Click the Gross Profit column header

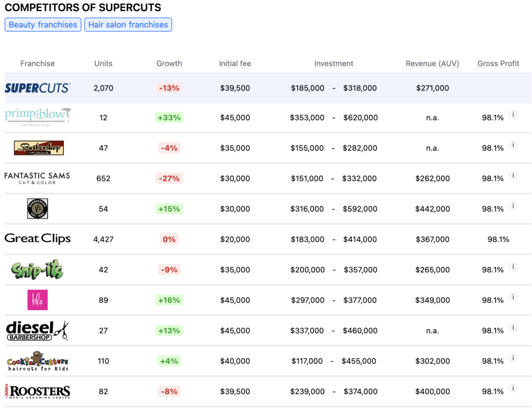pyautogui.click(x=498, y=63)
